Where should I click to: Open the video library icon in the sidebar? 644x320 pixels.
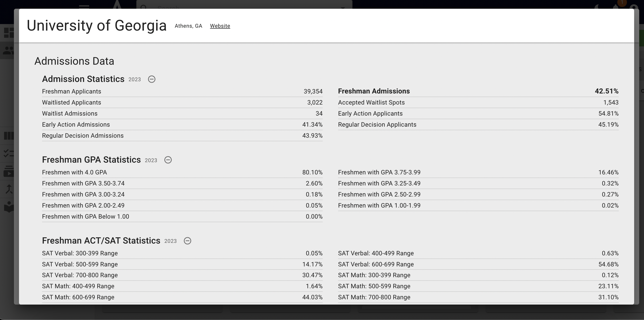tap(9, 171)
